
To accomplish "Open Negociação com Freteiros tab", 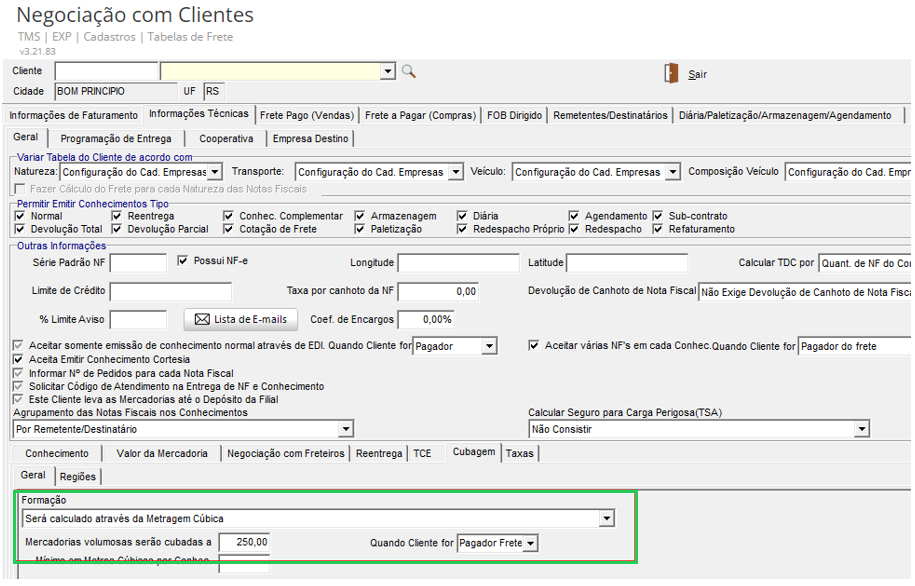I will click(x=286, y=454).
